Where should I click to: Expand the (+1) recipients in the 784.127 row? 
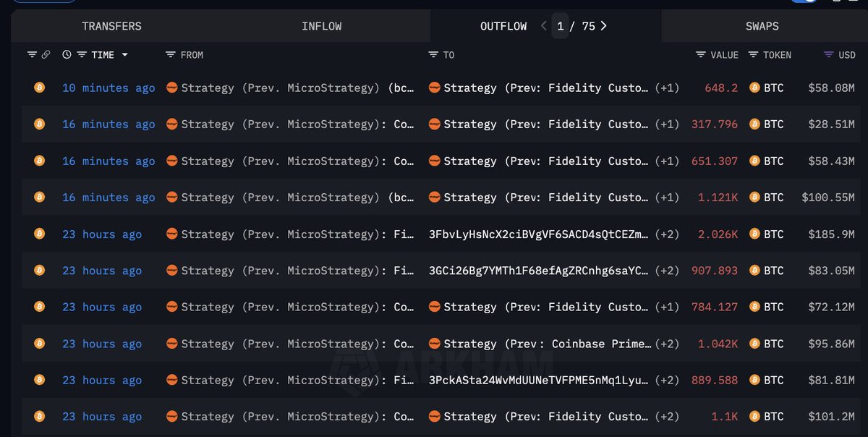(667, 307)
